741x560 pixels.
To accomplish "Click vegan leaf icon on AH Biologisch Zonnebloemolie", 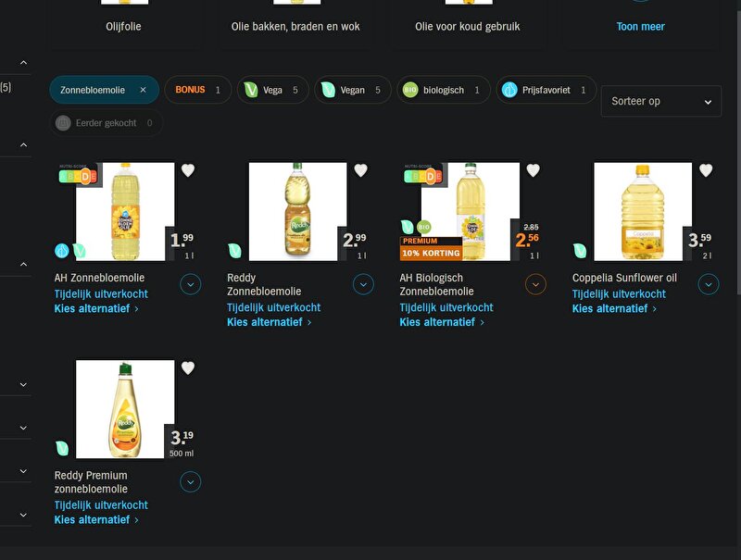I will tap(407, 227).
